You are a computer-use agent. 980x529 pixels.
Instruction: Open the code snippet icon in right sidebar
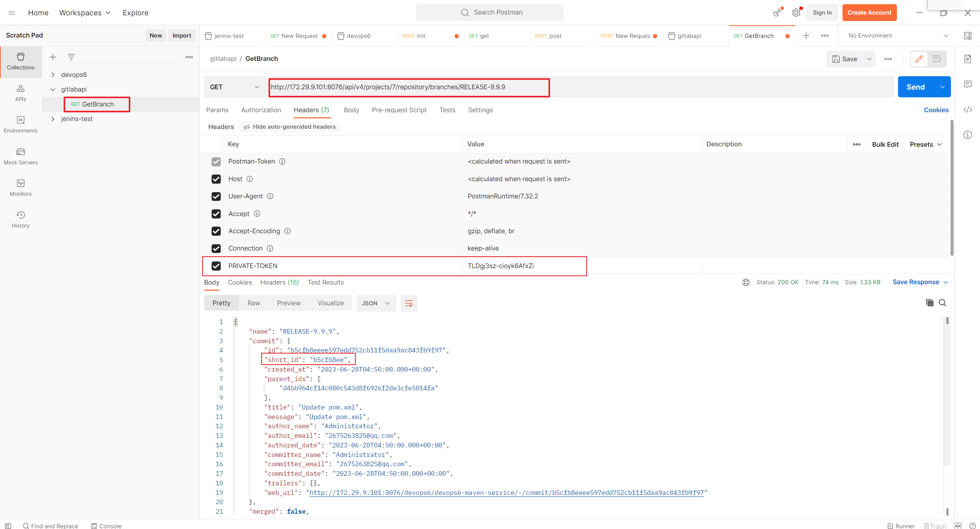coord(968,110)
